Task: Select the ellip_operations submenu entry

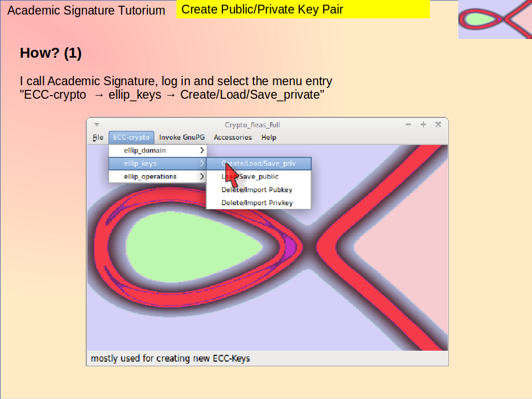Action: 158,177
